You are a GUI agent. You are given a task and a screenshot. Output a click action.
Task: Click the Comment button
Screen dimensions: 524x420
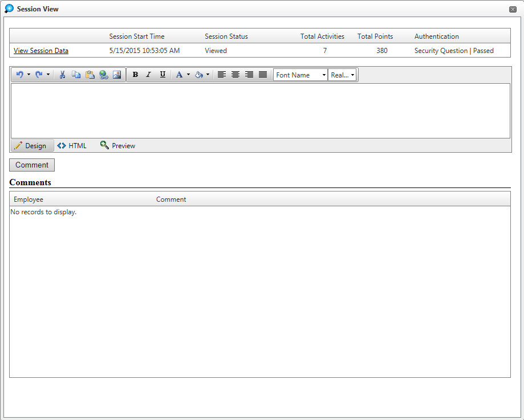[32, 165]
